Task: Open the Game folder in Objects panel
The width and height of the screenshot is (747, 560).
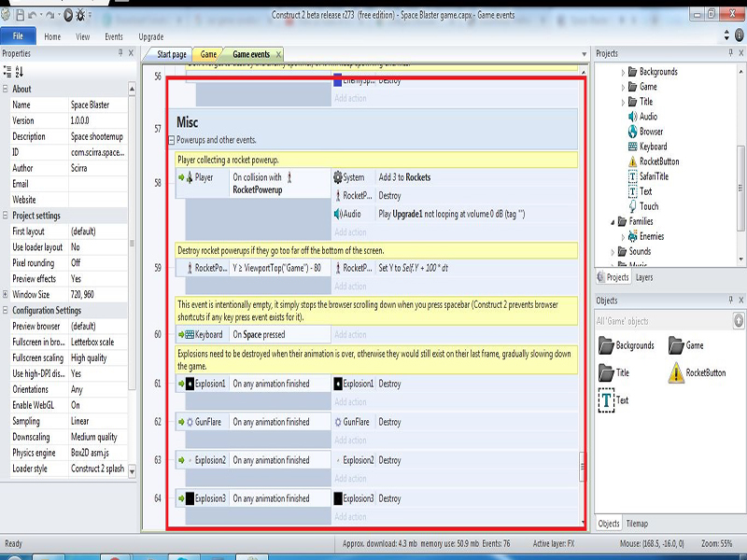Action: click(685, 345)
